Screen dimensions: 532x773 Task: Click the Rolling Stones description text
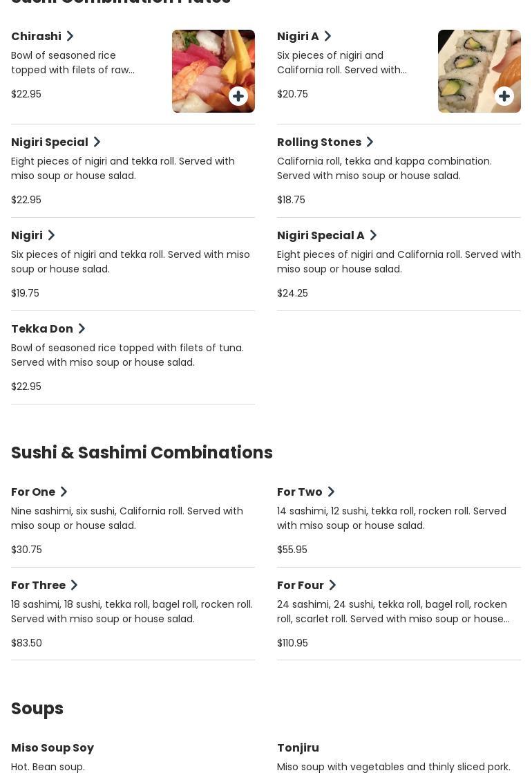(384, 168)
